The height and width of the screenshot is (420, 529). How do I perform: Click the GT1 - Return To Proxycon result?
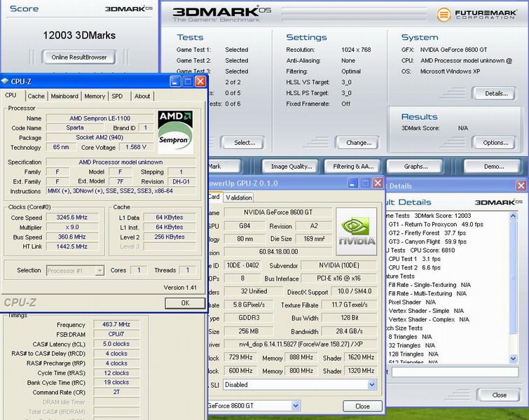click(436, 225)
